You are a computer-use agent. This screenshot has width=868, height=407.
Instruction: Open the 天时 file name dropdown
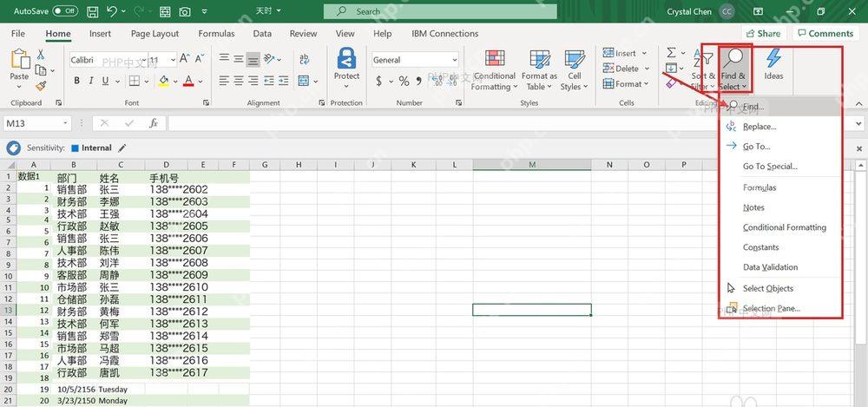click(x=267, y=10)
